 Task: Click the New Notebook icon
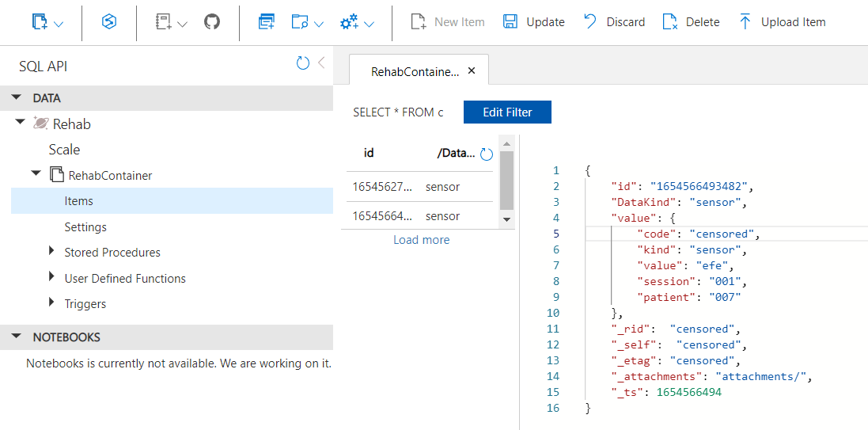[163, 23]
